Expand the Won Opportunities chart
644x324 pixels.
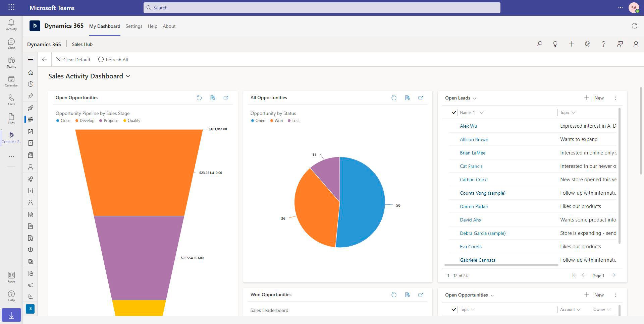tap(421, 295)
